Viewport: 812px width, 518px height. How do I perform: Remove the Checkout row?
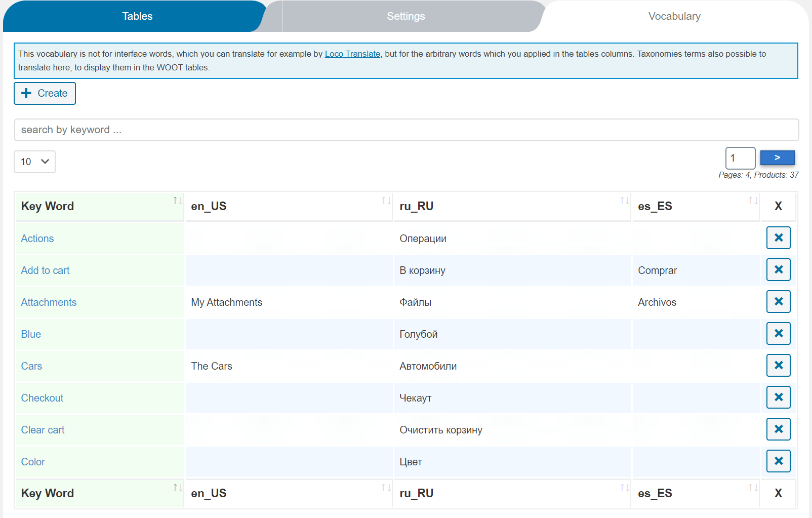pyautogui.click(x=778, y=397)
